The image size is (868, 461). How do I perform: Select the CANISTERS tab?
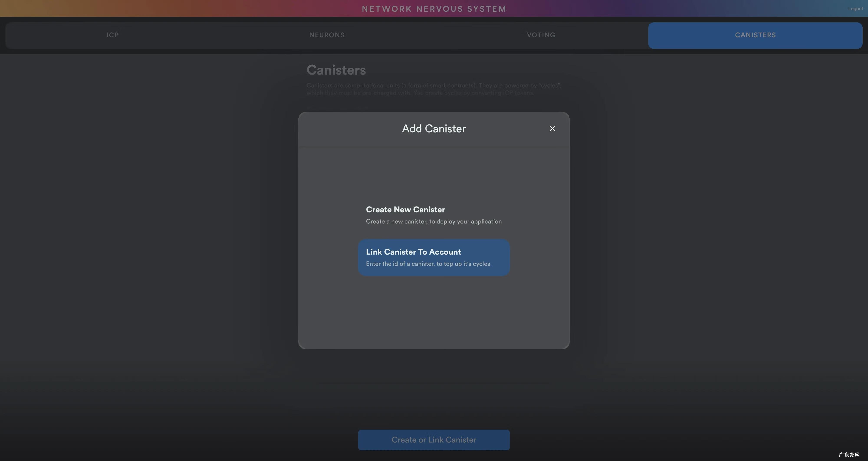coord(755,35)
